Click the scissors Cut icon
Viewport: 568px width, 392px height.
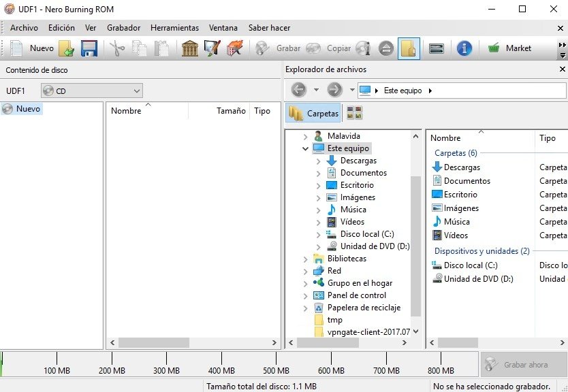pos(117,48)
